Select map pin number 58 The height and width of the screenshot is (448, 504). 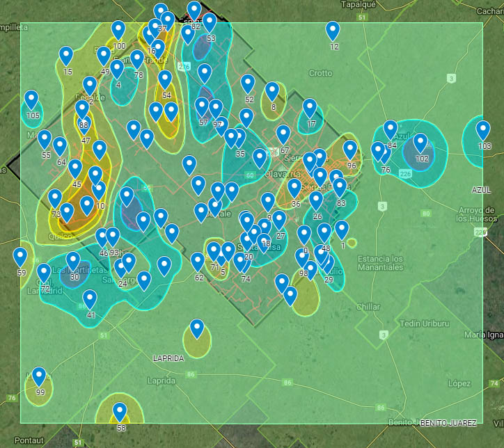point(120,413)
